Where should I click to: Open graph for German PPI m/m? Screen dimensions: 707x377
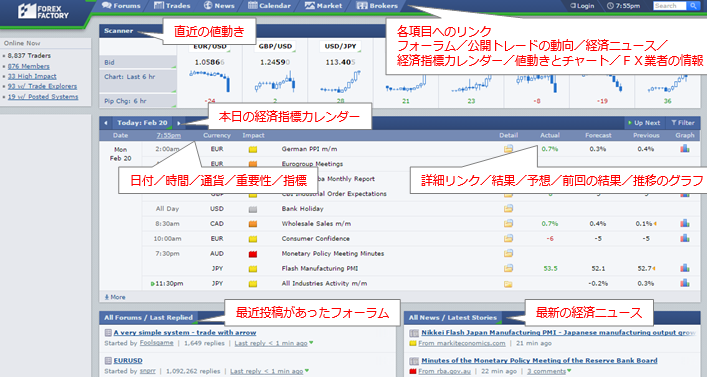coord(685,148)
